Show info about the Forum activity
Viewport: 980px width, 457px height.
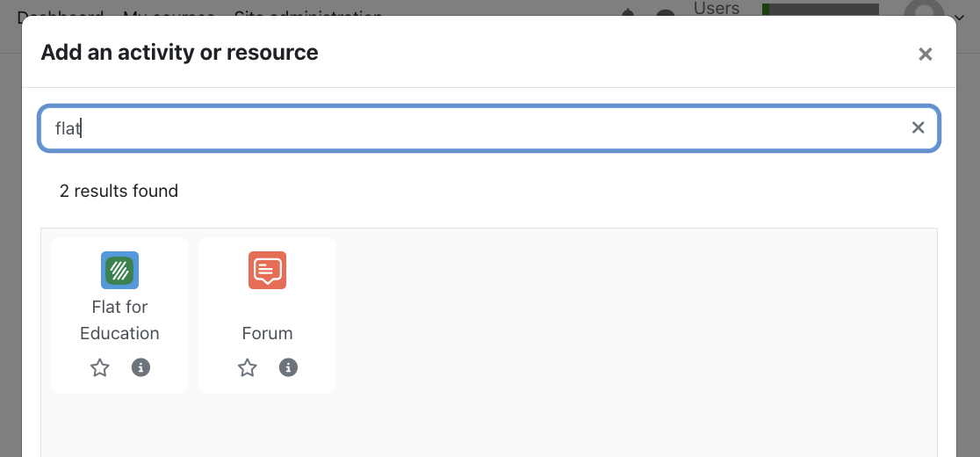pyautogui.click(x=288, y=367)
